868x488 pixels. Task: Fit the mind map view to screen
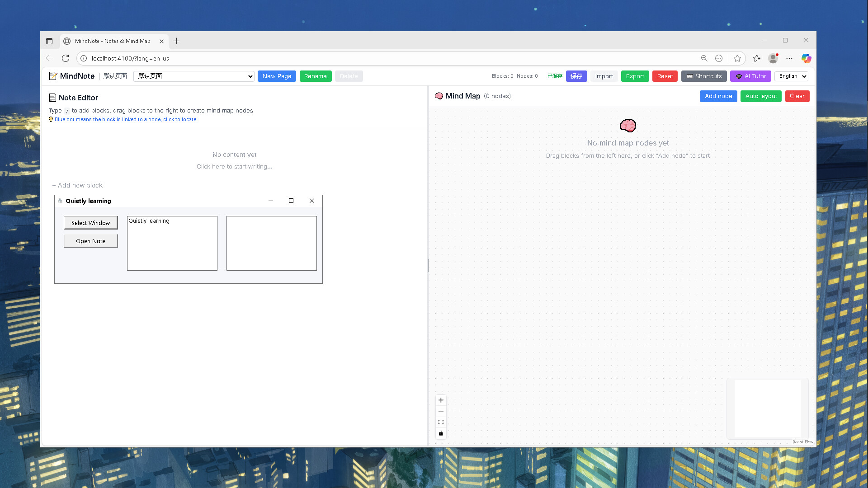pos(441,422)
